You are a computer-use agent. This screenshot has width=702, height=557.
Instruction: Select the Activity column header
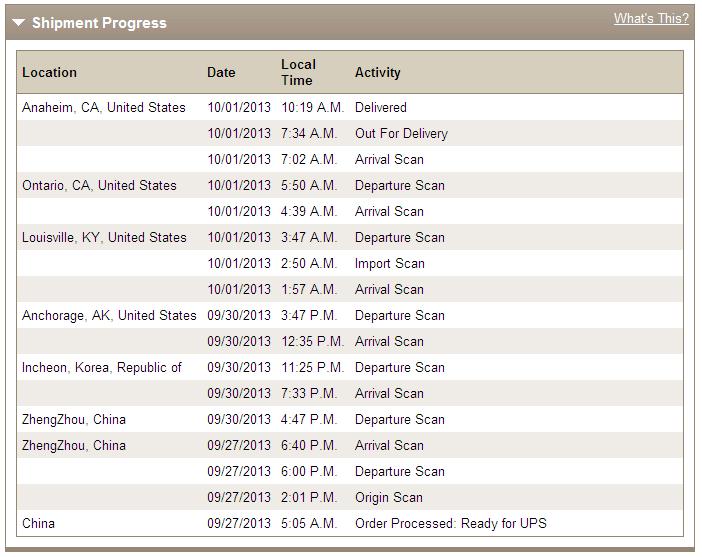(x=377, y=73)
